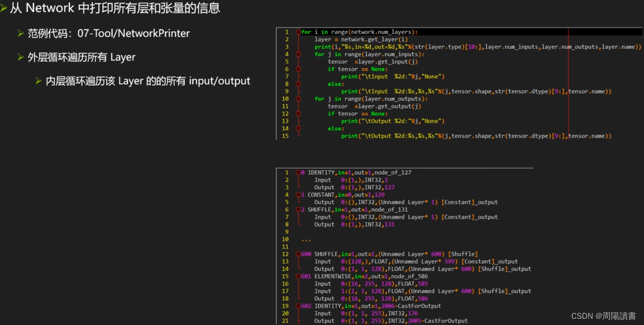644x325 pixels.
Task: Click the bullet '范例代码：07-Tool/NetworkPrinter'
Action: (109, 33)
